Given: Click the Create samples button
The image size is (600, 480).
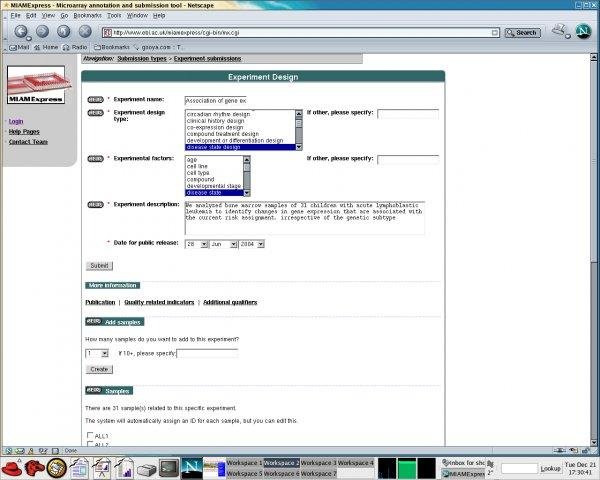Looking at the screenshot, I should pyautogui.click(x=99, y=369).
